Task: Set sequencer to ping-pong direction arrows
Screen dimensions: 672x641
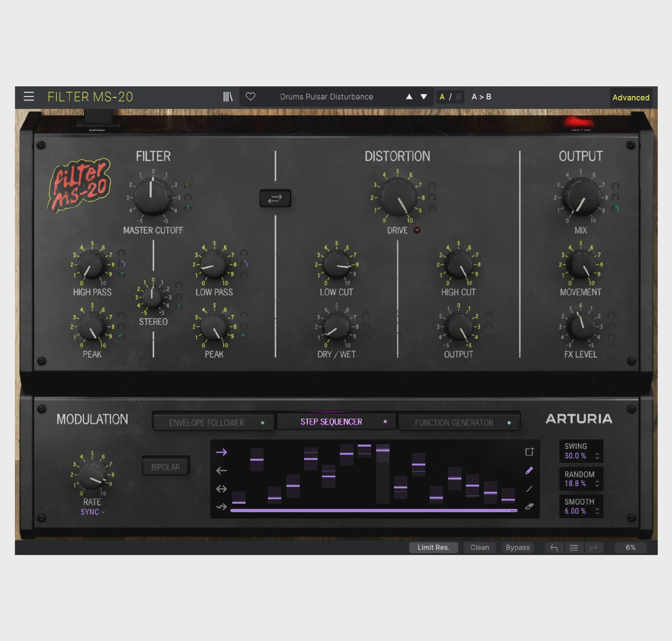Action: click(221, 488)
